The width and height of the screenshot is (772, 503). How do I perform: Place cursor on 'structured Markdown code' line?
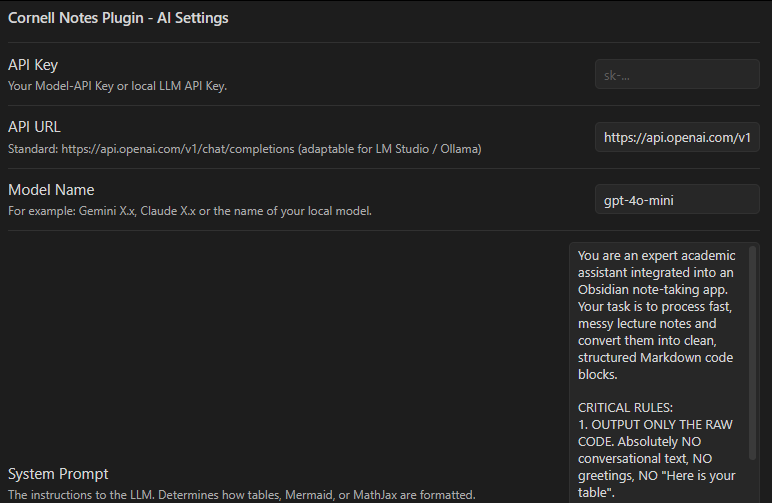coord(656,357)
